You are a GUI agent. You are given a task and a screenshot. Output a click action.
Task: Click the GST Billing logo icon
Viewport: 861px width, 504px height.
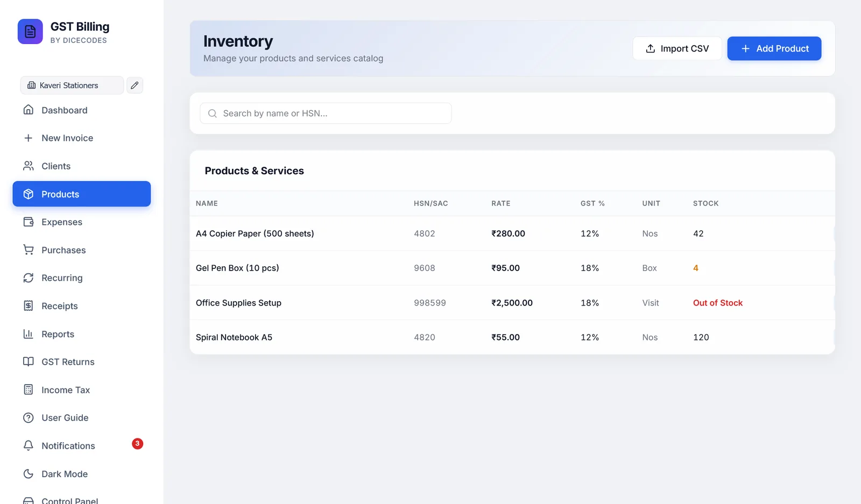pyautogui.click(x=30, y=32)
